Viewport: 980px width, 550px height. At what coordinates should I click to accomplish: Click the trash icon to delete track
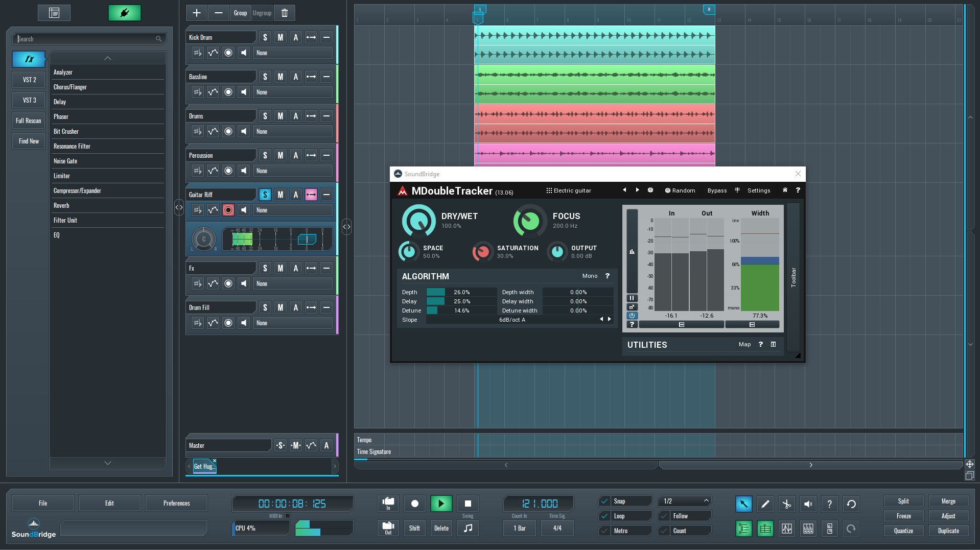[x=285, y=13]
